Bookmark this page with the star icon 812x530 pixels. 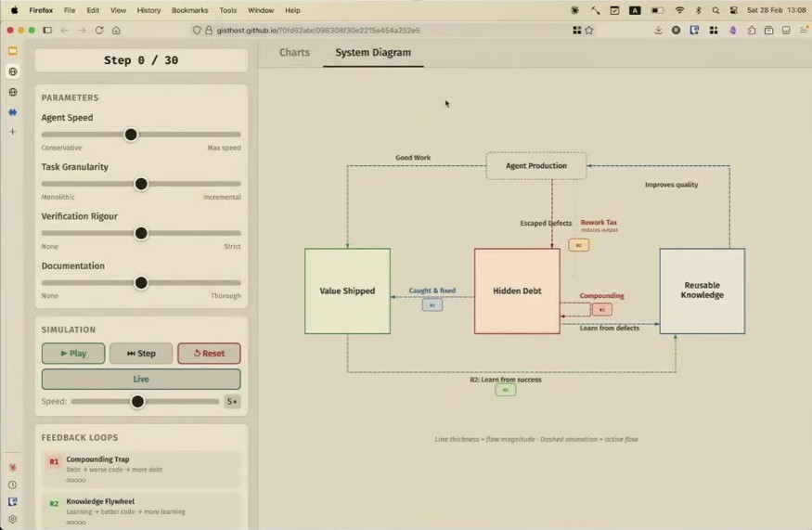click(x=589, y=30)
